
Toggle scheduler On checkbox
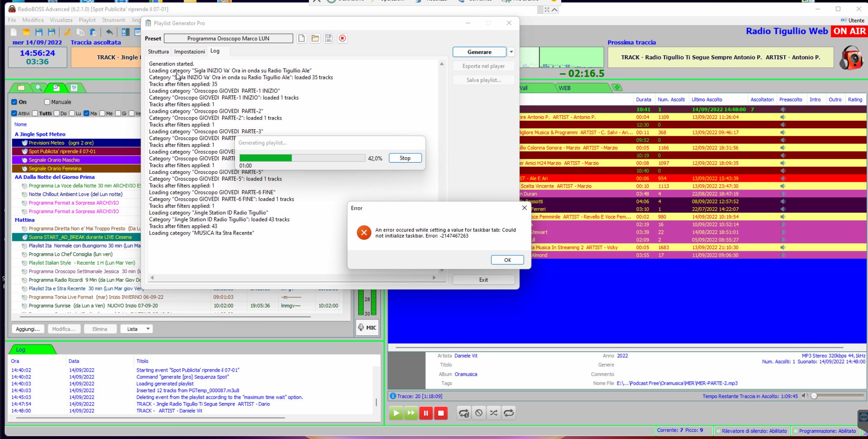click(x=14, y=102)
